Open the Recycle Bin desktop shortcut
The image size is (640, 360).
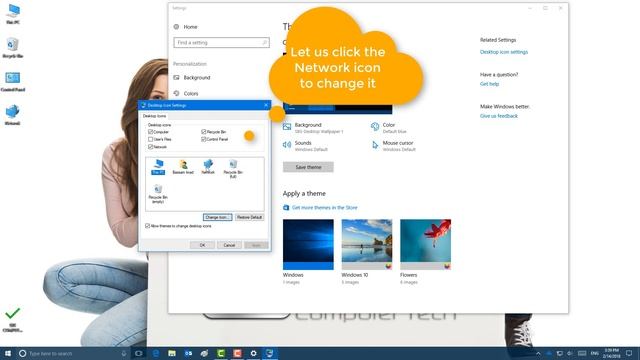[x=13, y=48]
